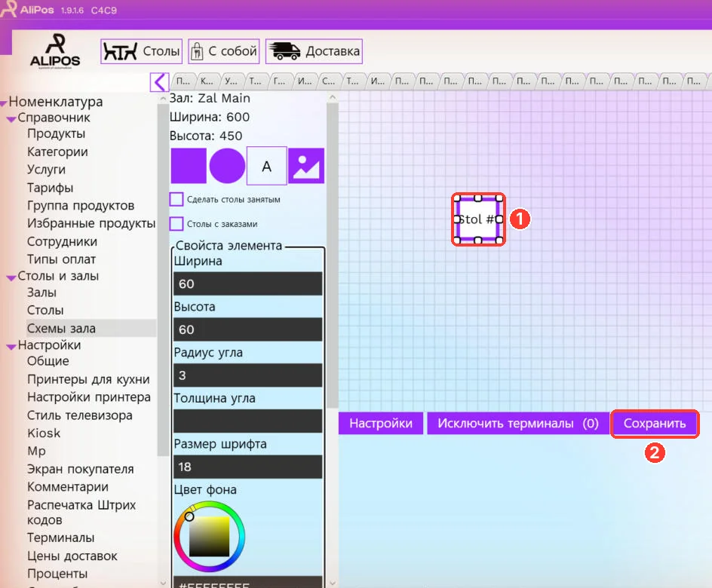Select Схемы зала in the tree
Screen dimensions: 712x588
coord(61,328)
